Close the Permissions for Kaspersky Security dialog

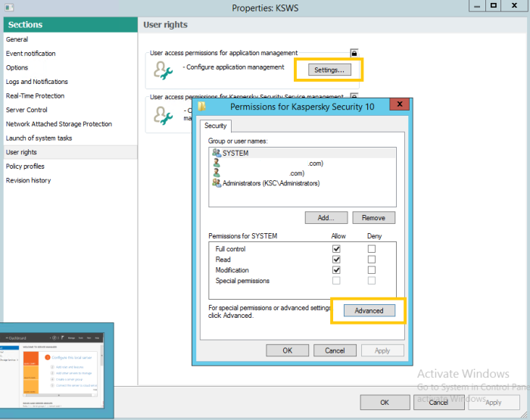[x=400, y=104]
